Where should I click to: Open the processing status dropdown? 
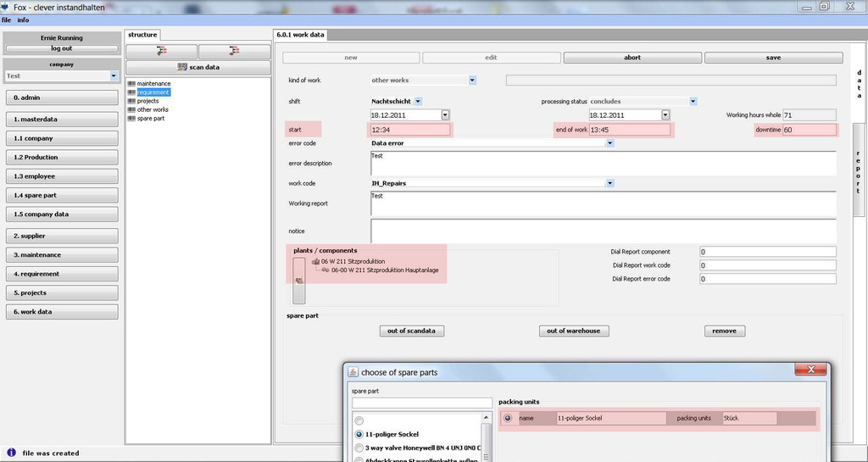click(x=693, y=101)
